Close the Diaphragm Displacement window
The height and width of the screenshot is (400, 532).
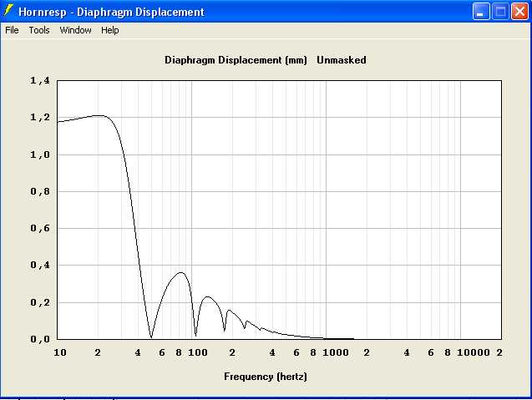pos(519,12)
